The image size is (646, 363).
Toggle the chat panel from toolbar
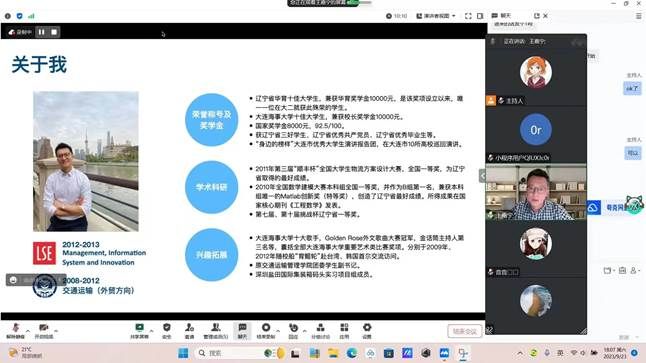click(242, 330)
